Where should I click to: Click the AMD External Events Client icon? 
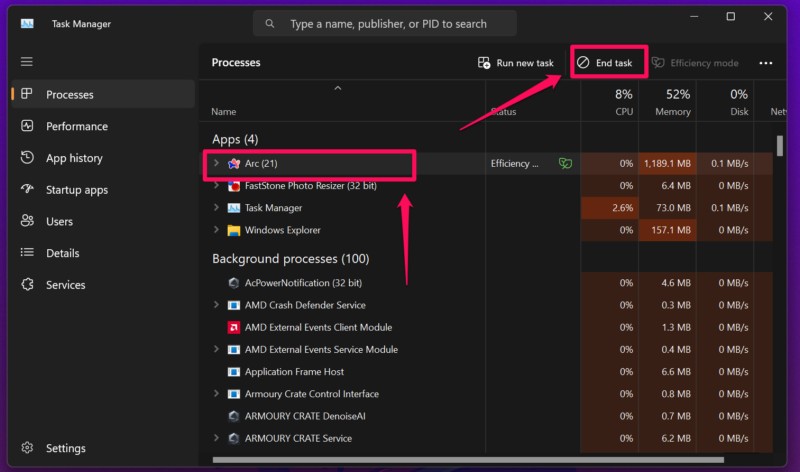(234, 328)
